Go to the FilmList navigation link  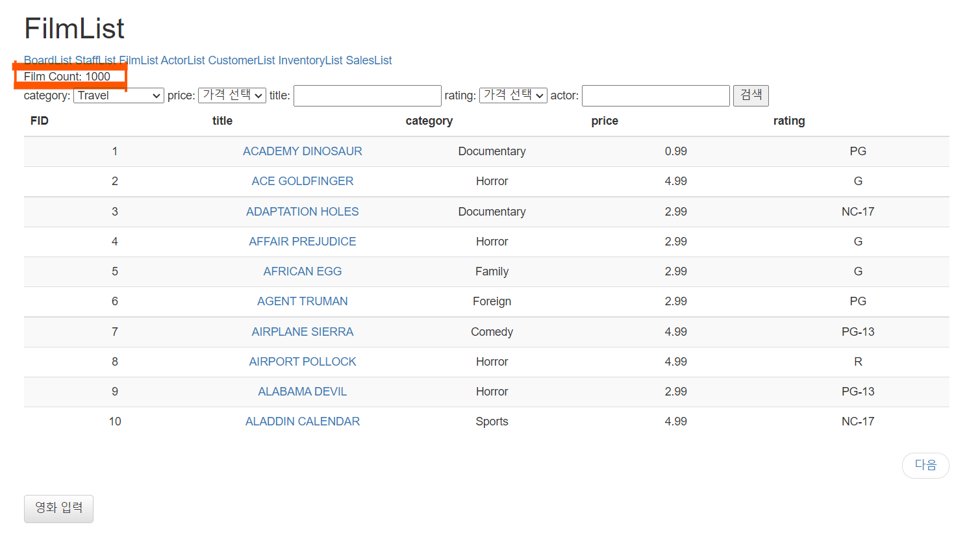[138, 60]
